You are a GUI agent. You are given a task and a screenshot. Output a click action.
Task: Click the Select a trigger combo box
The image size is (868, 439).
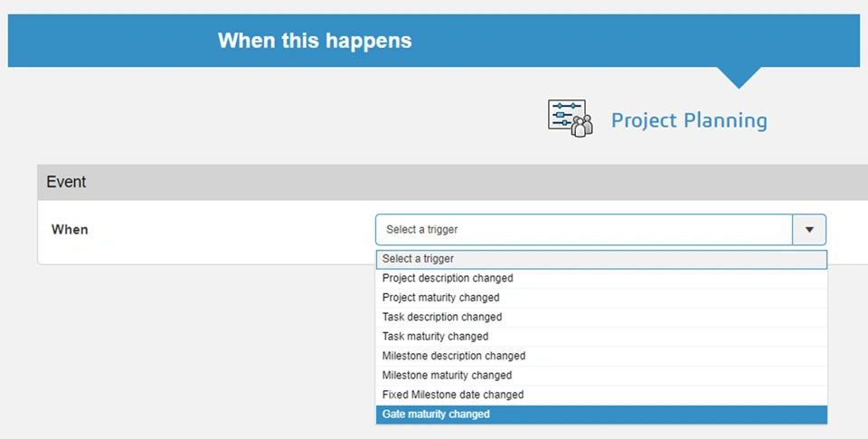tap(584, 230)
